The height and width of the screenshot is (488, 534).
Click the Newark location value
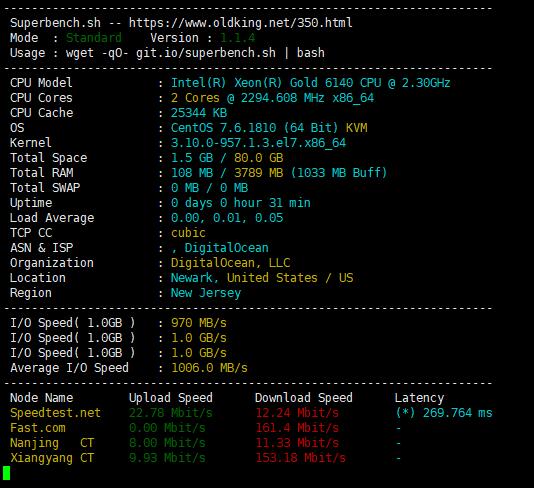point(193,278)
